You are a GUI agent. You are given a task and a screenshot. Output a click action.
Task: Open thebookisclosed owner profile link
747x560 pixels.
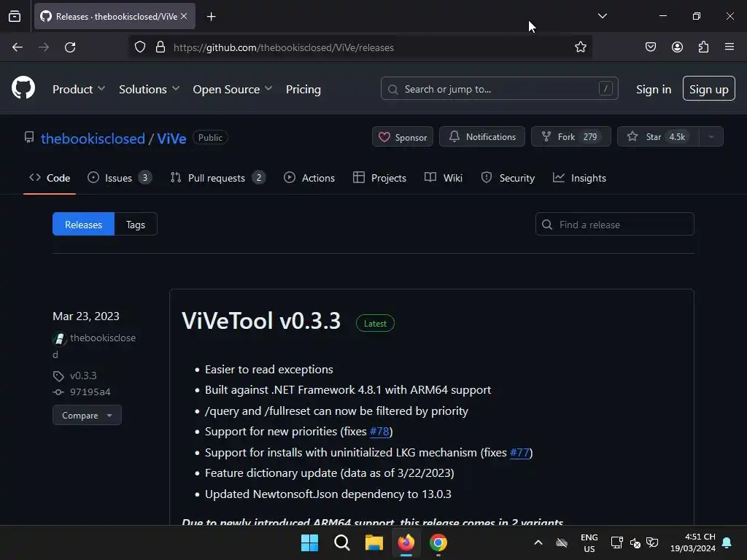(93, 139)
